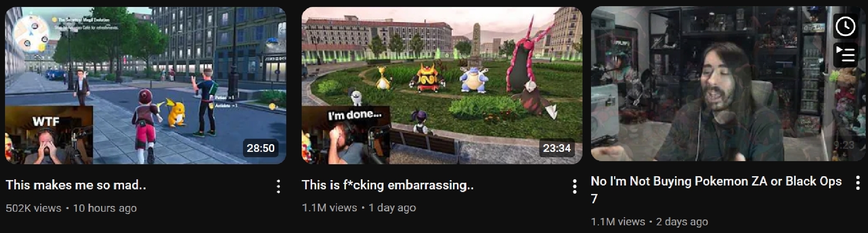Click the Pokemon park gameplay thumbnail
The height and width of the screenshot is (233, 868).
click(442, 85)
